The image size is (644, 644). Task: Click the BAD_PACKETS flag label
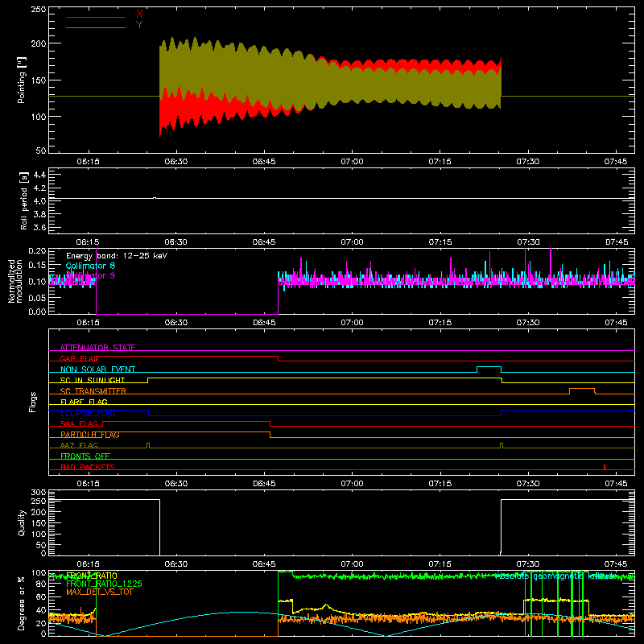click(88, 467)
